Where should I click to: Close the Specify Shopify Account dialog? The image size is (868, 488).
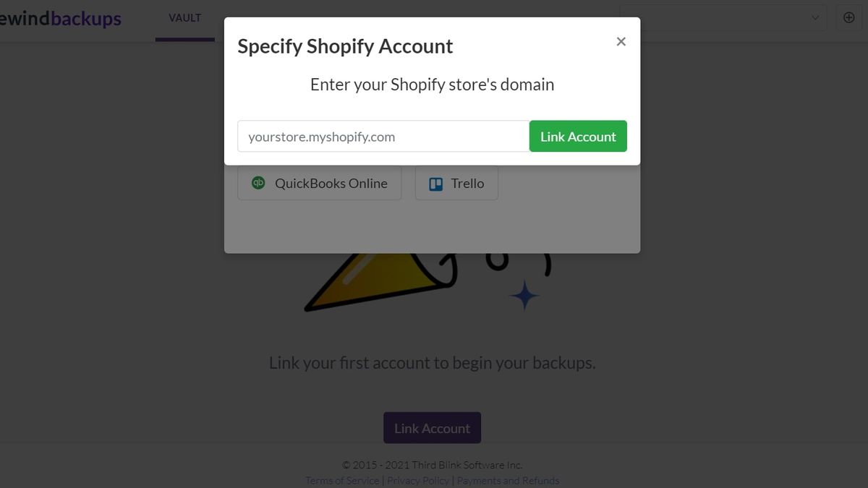[x=621, y=42]
